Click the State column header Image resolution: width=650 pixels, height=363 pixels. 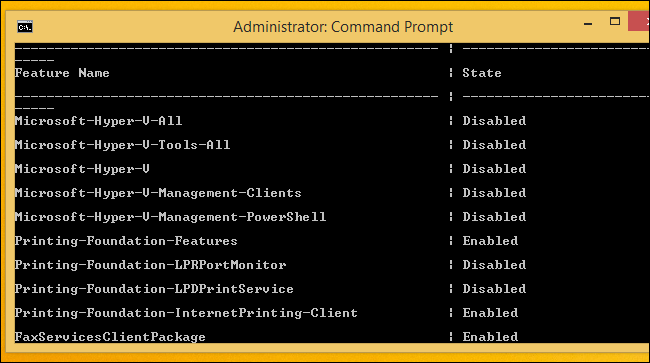(482, 73)
